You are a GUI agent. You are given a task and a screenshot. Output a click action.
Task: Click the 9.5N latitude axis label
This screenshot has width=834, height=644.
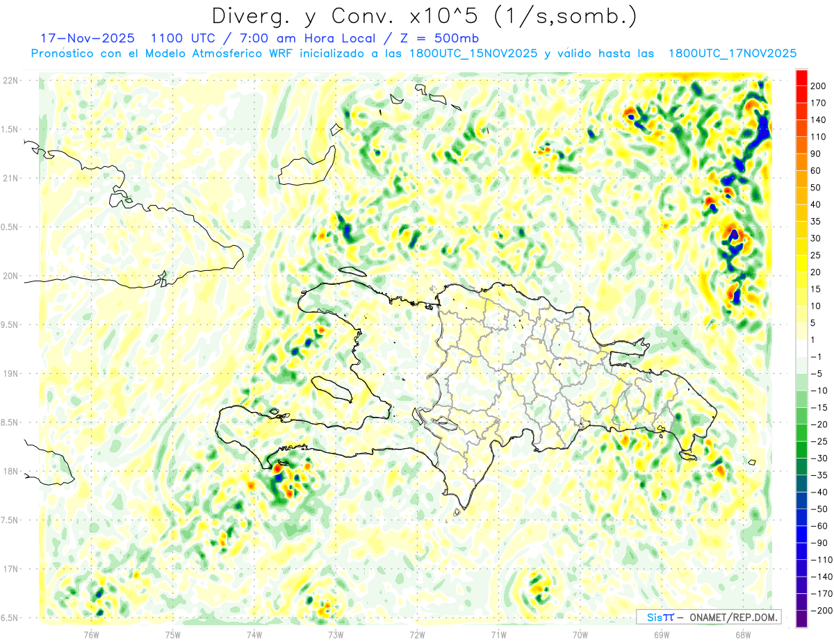(x=10, y=325)
